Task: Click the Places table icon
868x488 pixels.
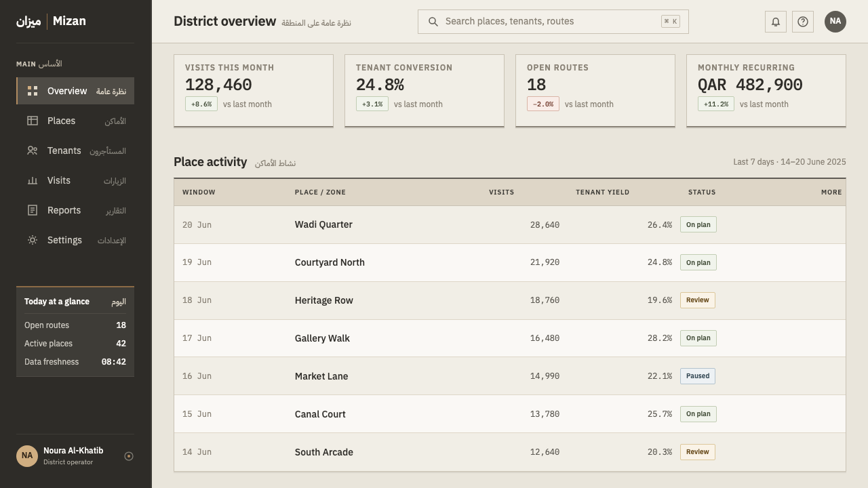Action: tap(33, 121)
